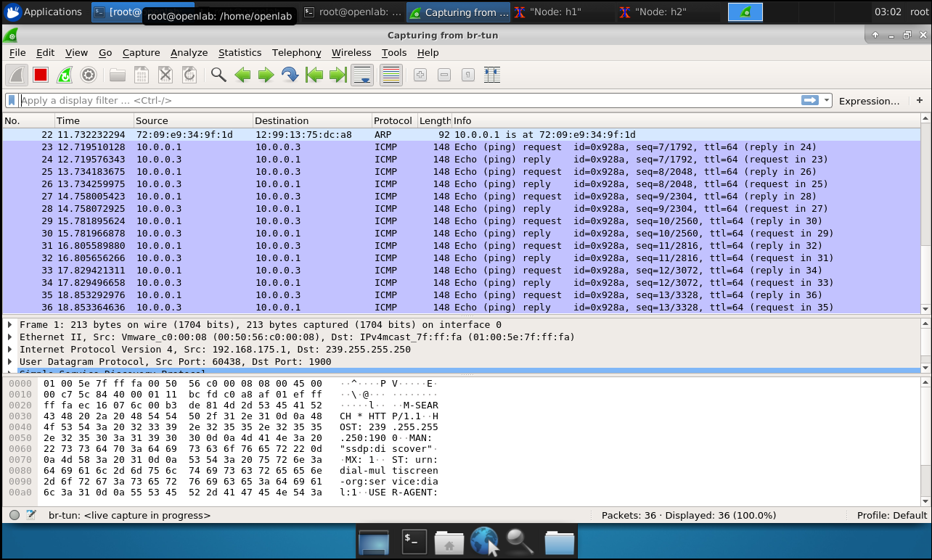Click the reload capture file icon
The width and height of the screenshot is (932, 560).
coord(189,75)
